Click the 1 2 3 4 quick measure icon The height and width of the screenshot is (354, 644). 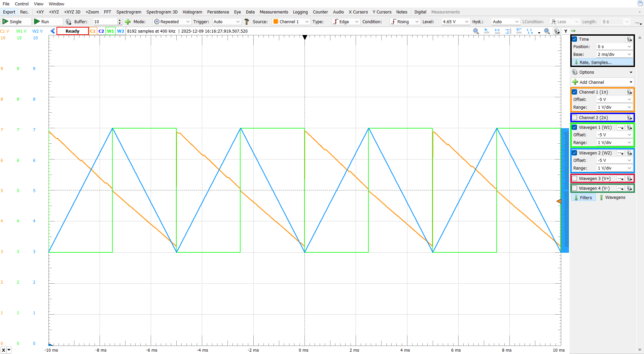[530, 31]
